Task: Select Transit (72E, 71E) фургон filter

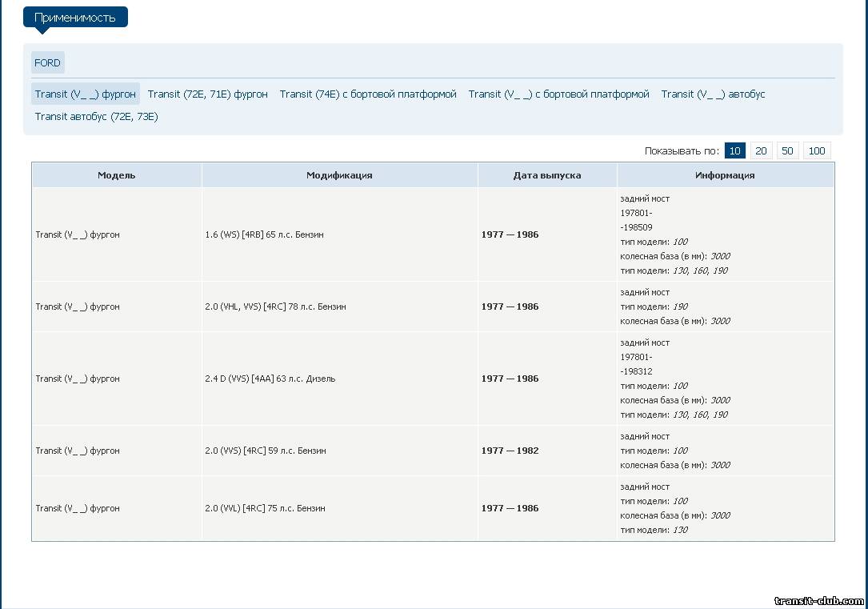Action: pyautogui.click(x=207, y=94)
